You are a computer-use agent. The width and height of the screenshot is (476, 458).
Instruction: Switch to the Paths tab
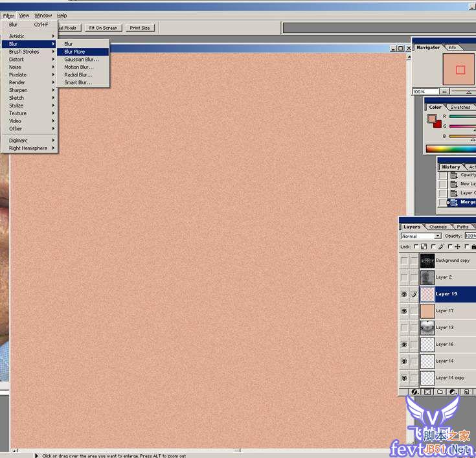click(x=462, y=227)
